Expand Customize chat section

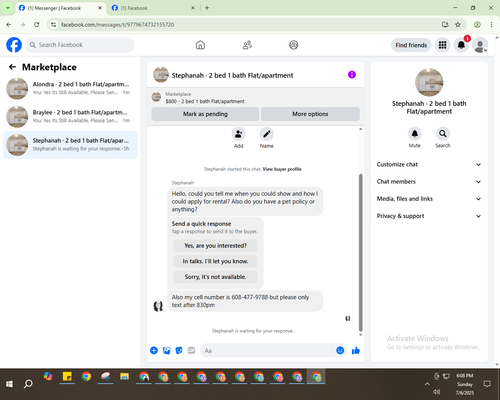pos(429,164)
